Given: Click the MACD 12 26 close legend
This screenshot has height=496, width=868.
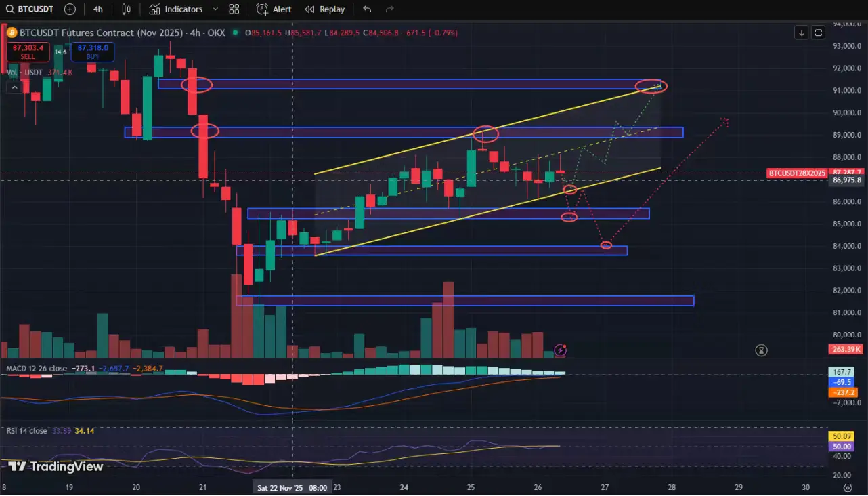Looking at the screenshot, I should [37, 369].
